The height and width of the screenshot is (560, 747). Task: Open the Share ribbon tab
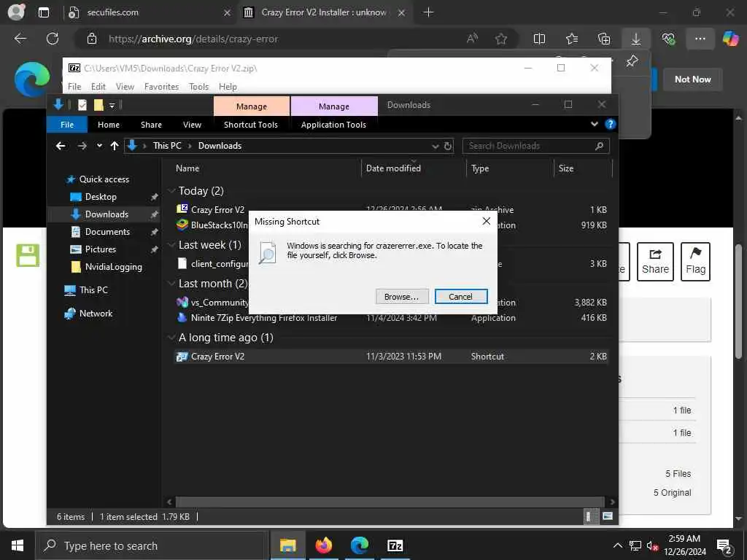[151, 124]
